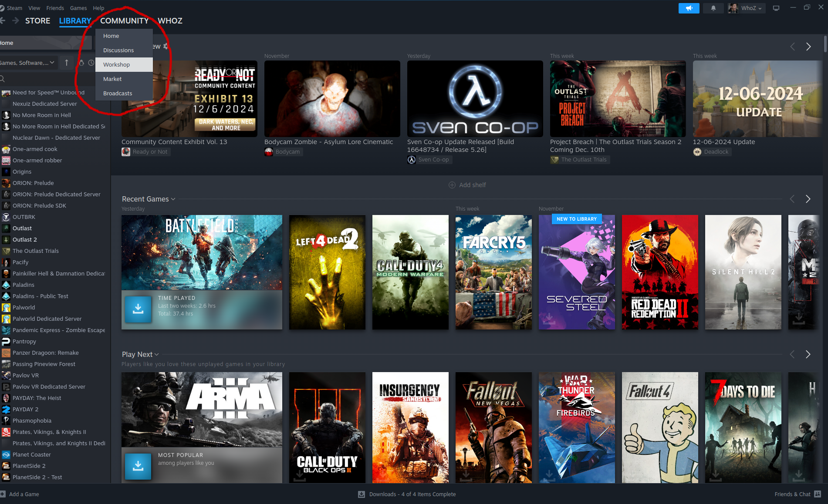Next page arrow in Recent Games shelf
The image size is (828, 504).
808,199
